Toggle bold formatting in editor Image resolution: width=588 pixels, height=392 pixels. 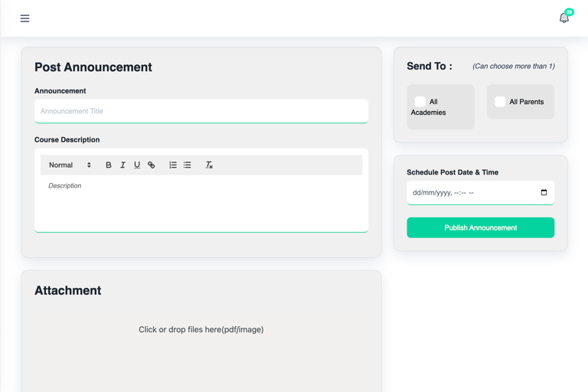(x=109, y=165)
